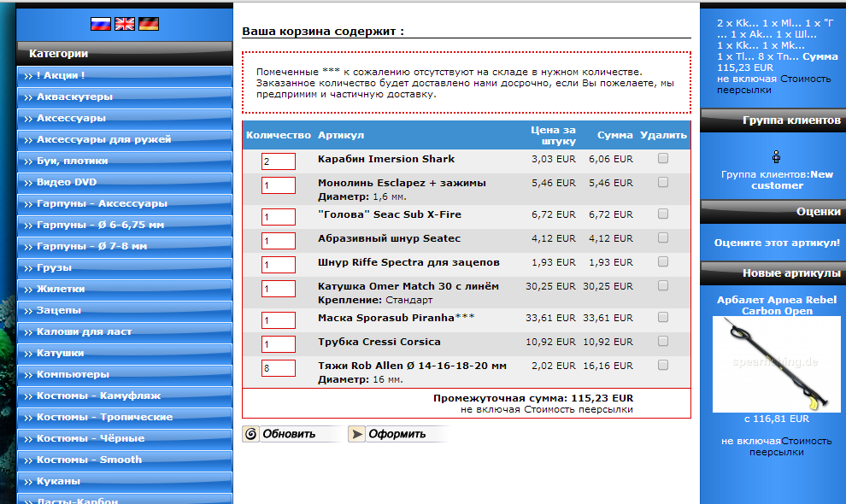This screenshot has height=504, width=846.
Task: Click quantity field for Тяжи Rob Allen
Action: [x=279, y=368]
